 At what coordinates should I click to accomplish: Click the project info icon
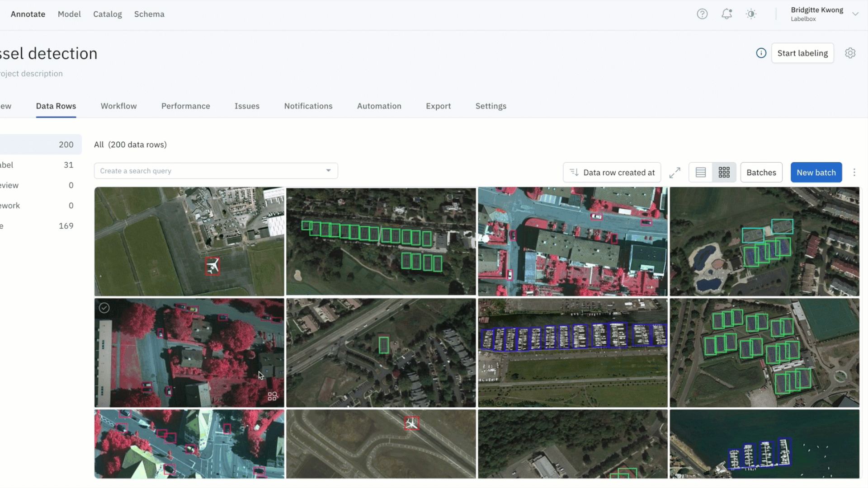761,53
